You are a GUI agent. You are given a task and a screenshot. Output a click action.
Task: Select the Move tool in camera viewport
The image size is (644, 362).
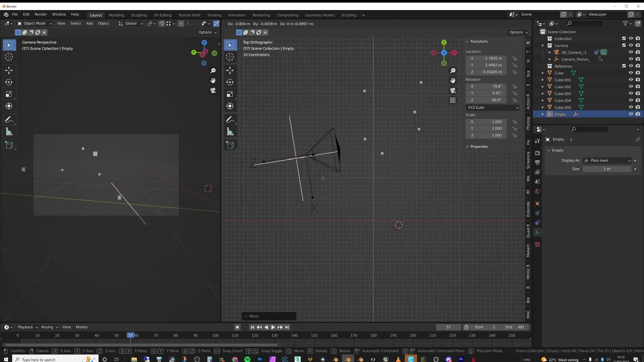[x=9, y=70]
